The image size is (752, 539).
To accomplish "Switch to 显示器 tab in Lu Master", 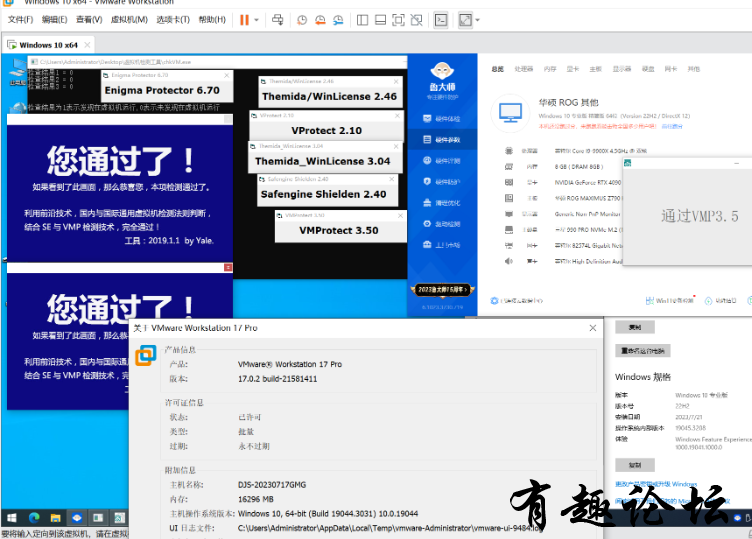I will [622, 69].
